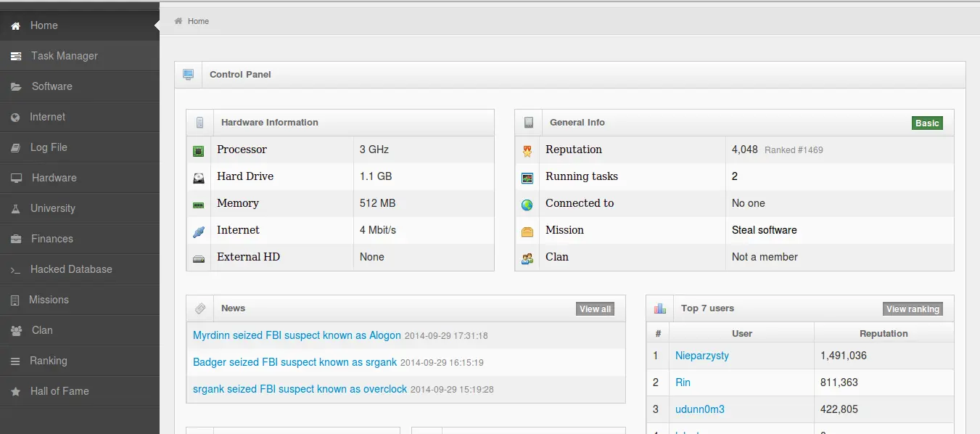Click the 1.1 GB hard drive value
The height and width of the screenshot is (434, 980).
click(376, 176)
